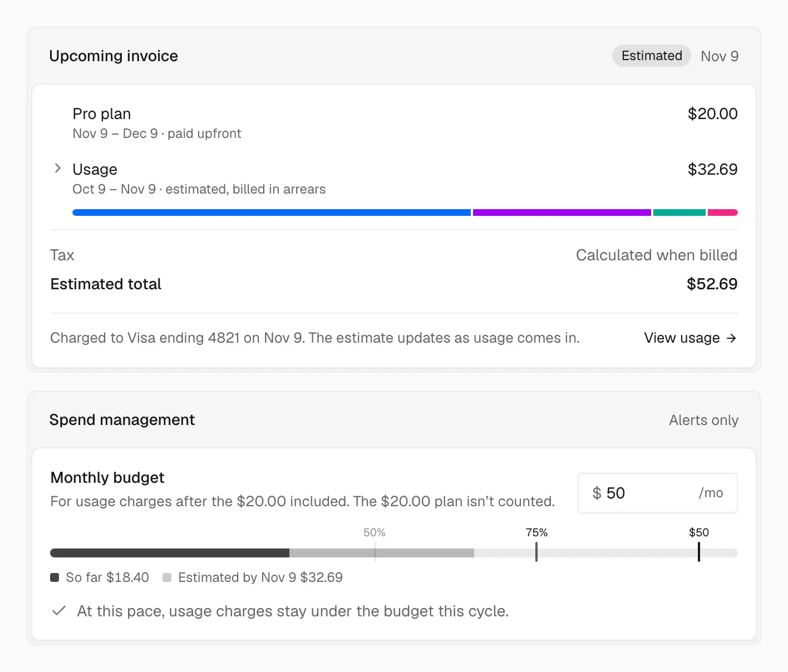Click the green segment of usage bar
This screenshot has width=788, height=672.
[679, 213]
